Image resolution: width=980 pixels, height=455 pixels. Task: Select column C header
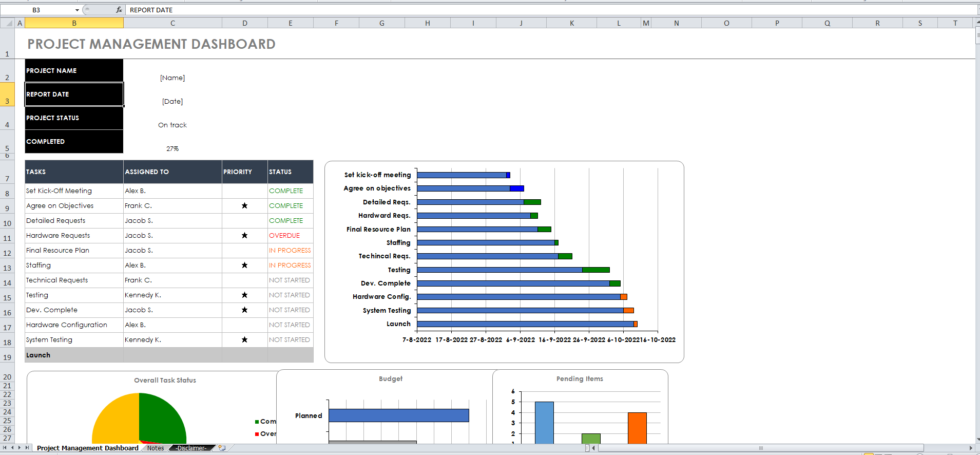coord(172,23)
